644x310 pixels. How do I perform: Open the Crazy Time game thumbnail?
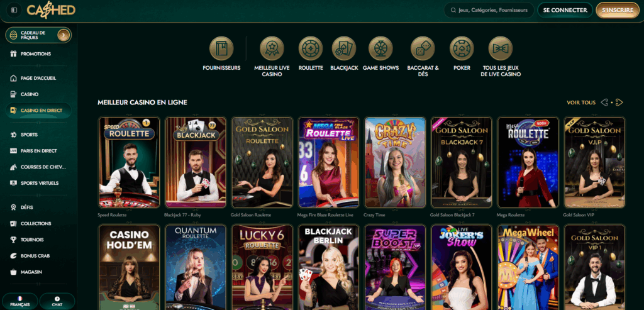point(395,162)
